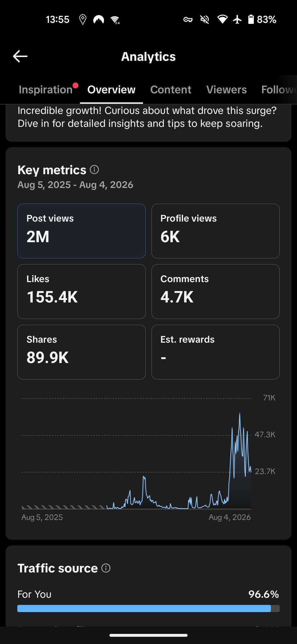Tap the peak spike in views chart

240,413
